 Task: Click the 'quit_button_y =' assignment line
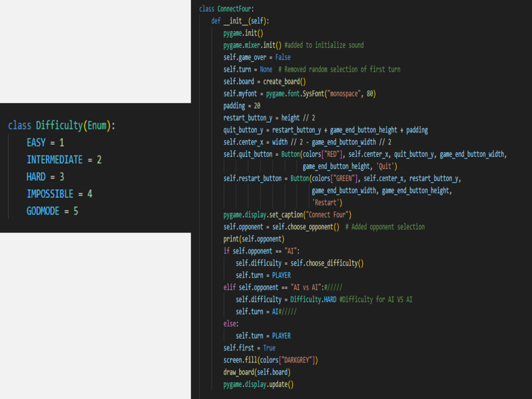point(326,130)
